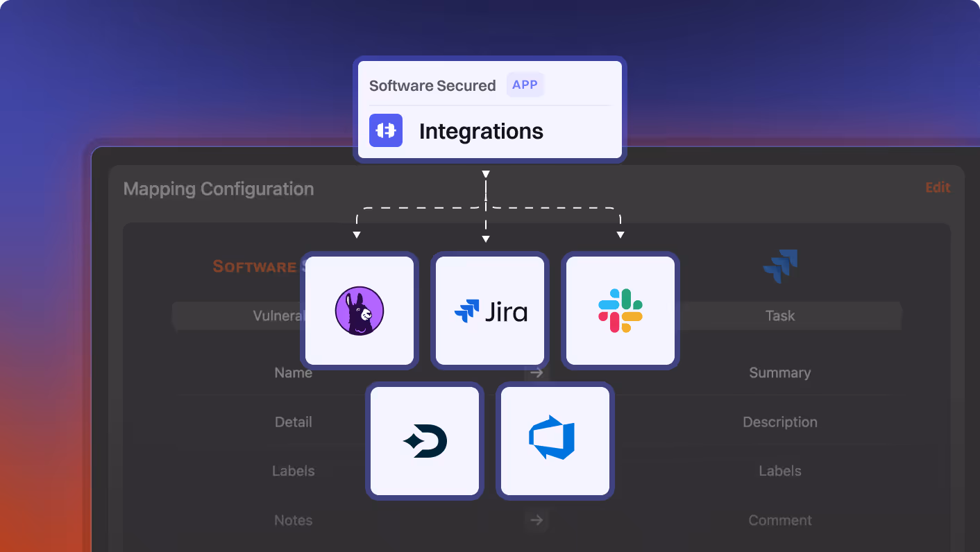
Task: Select the Integrations label on the card
Action: [x=481, y=131]
